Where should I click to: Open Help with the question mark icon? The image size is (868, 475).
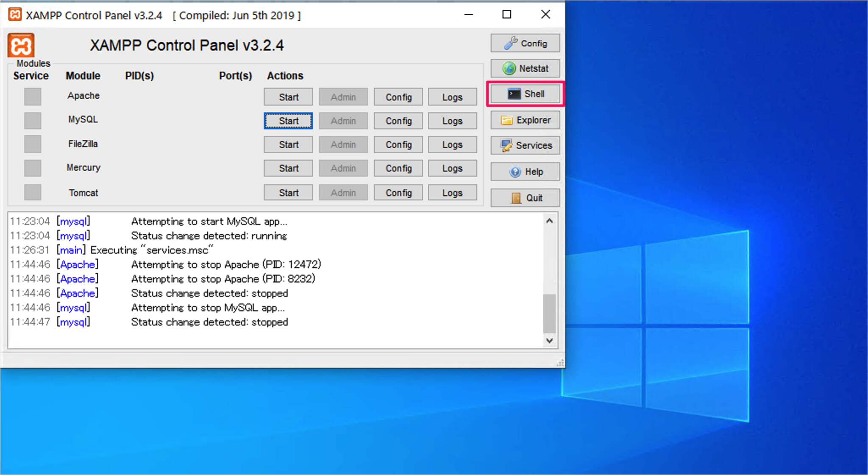[x=525, y=172]
